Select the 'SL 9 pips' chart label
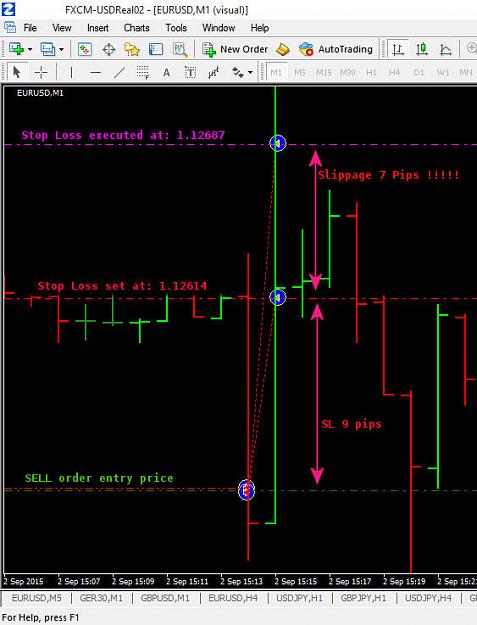 click(351, 424)
